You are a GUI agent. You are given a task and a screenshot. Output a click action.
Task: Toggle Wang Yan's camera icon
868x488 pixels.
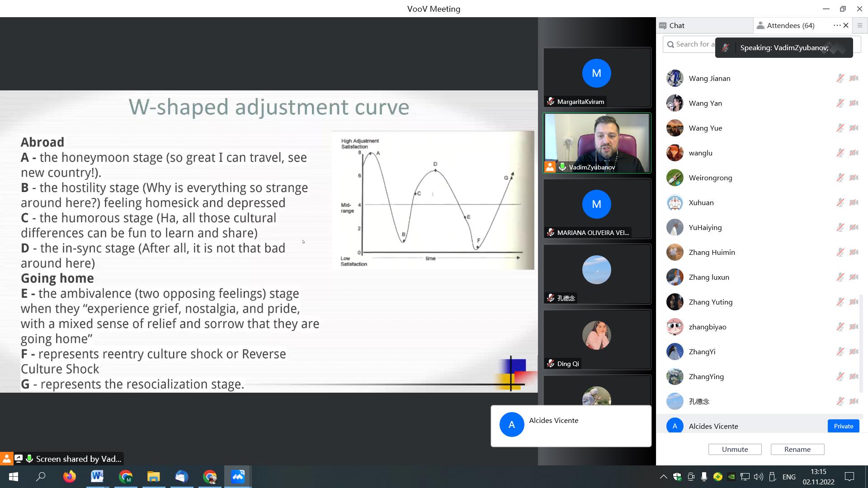854,103
